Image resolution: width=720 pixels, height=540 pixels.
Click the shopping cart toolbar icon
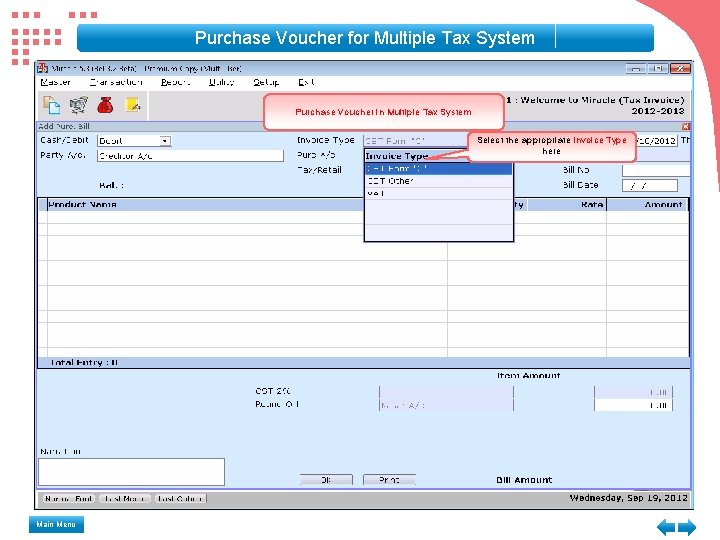pyautogui.click(x=79, y=105)
